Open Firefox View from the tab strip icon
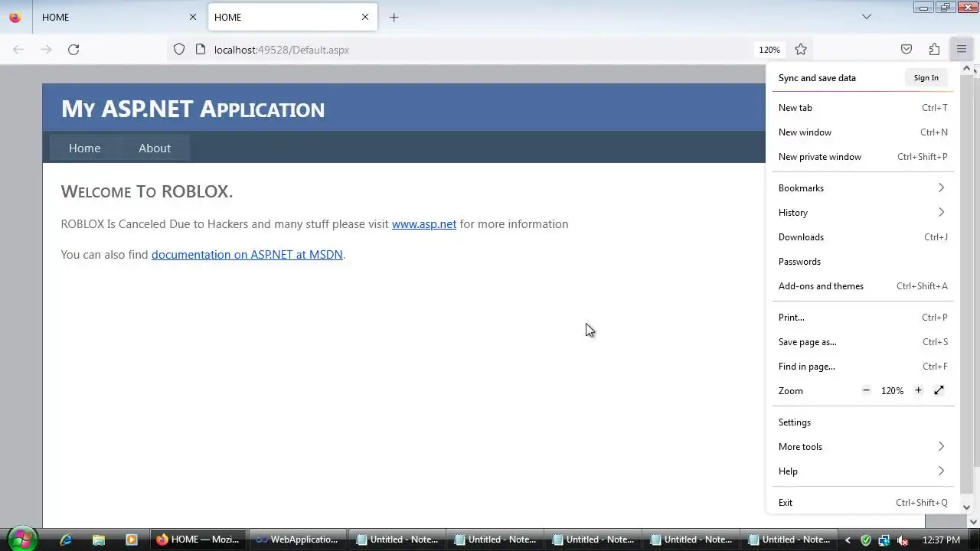 (15, 17)
